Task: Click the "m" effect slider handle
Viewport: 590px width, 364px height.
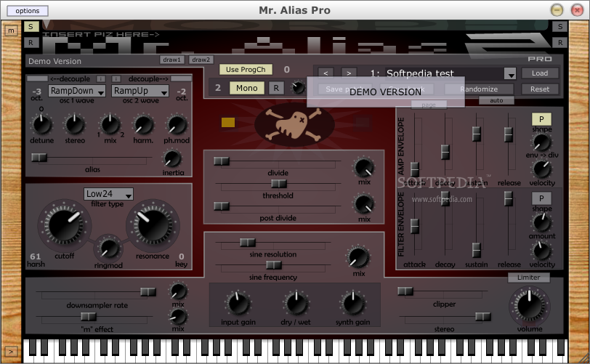Action: point(89,316)
